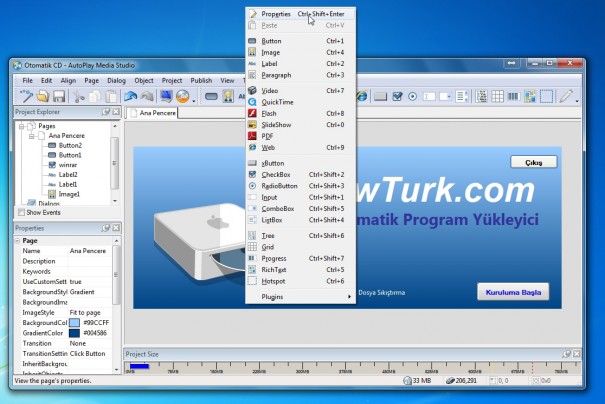
Task: Click the GradientColor #004586 swatch
Action: tap(74, 333)
